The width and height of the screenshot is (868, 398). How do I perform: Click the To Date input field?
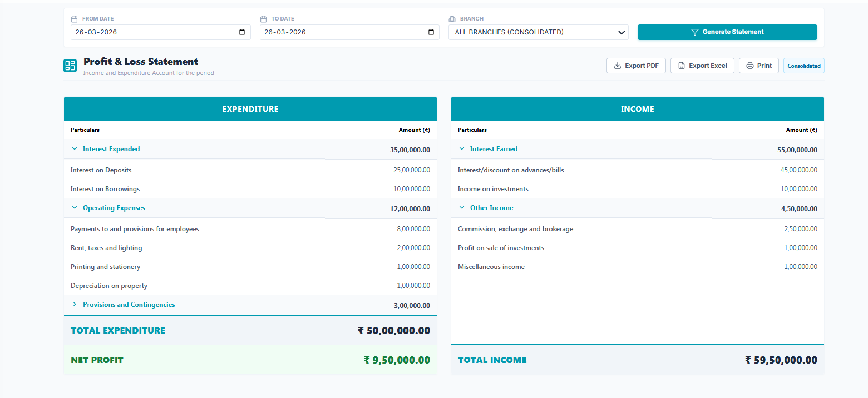[x=342, y=32]
